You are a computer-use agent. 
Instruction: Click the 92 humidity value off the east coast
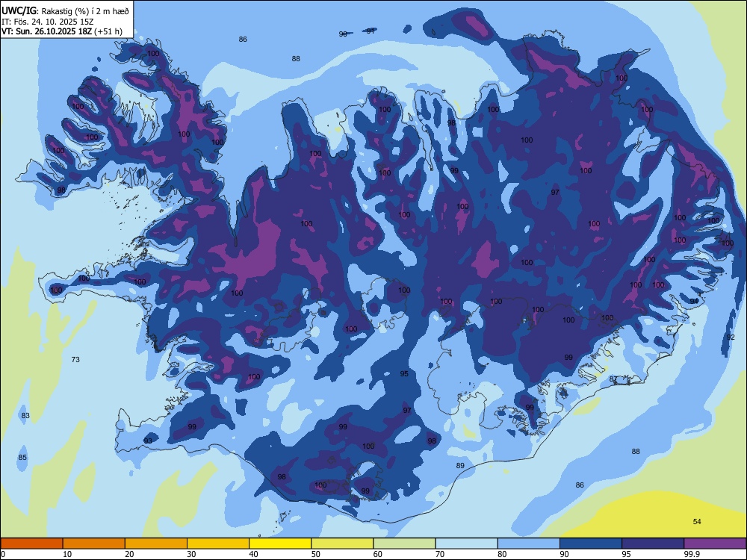[x=731, y=337]
